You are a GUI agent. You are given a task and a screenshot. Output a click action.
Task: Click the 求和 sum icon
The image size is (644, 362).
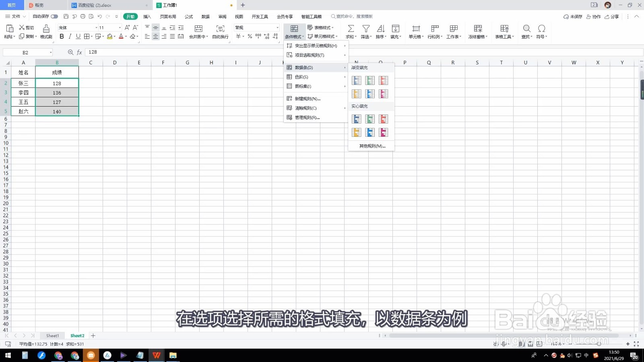(x=351, y=29)
